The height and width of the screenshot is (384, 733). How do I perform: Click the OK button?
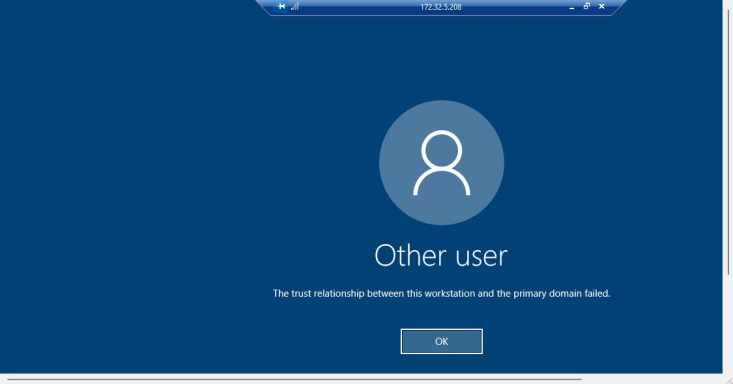(x=441, y=341)
